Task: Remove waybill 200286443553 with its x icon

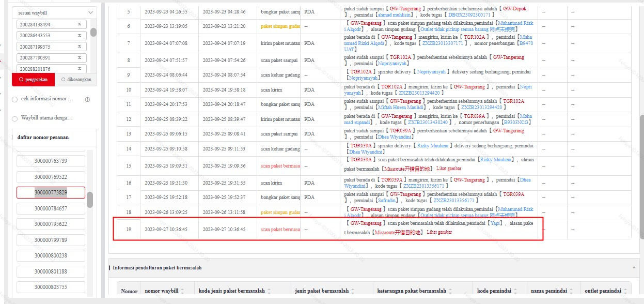Action: 79,35
